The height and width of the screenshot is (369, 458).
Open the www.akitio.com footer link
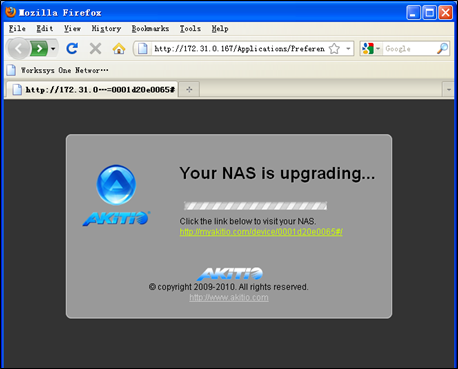click(229, 297)
